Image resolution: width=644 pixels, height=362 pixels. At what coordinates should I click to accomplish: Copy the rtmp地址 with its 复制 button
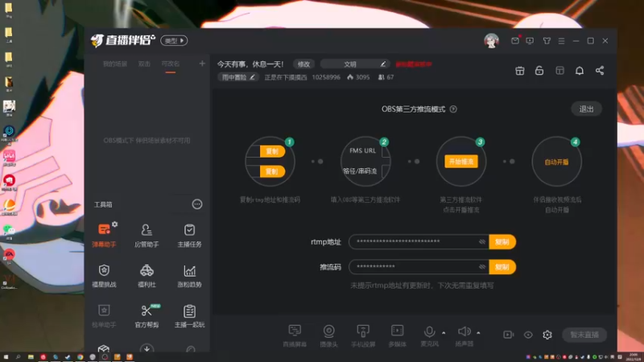(502, 242)
